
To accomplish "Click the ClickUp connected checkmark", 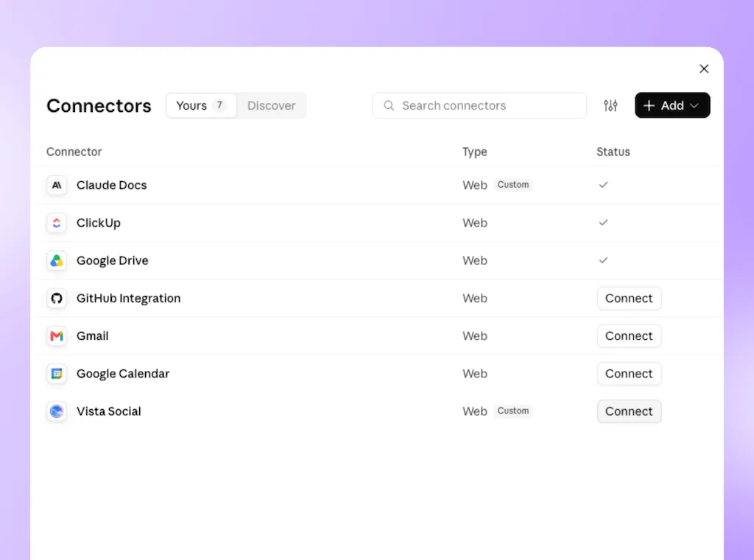I will (x=603, y=222).
